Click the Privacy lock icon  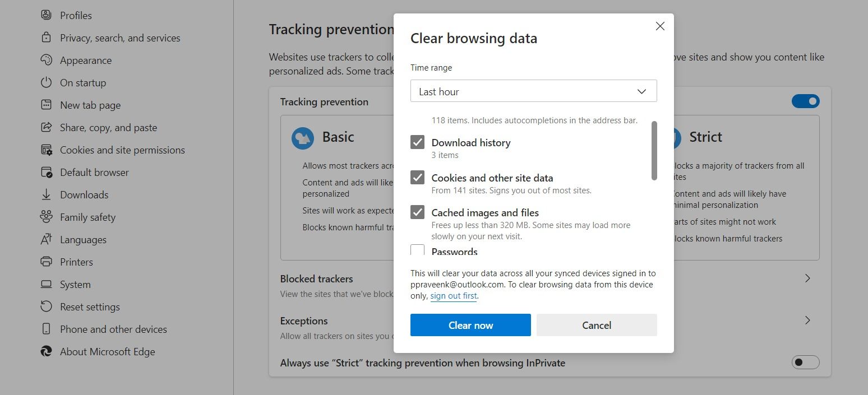pyautogui.click(x=46, y=38)
